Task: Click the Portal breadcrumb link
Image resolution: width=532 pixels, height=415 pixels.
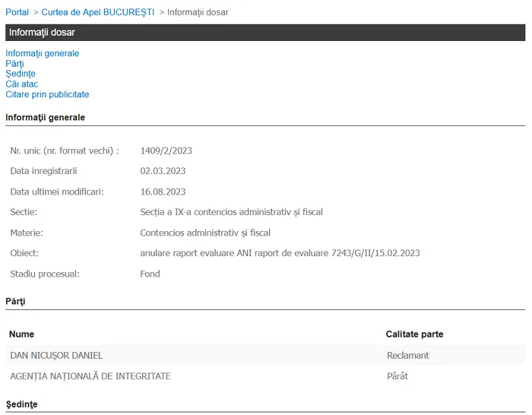Action: (x=17, y=12)
